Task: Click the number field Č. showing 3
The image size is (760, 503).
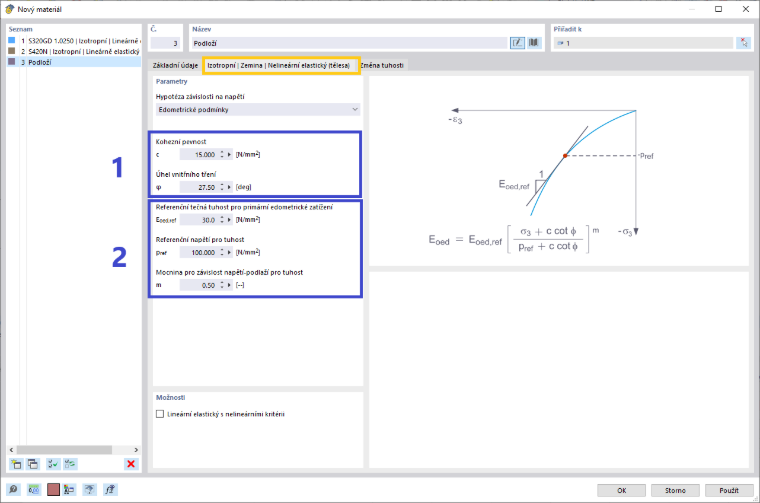Action: [165, 43]
